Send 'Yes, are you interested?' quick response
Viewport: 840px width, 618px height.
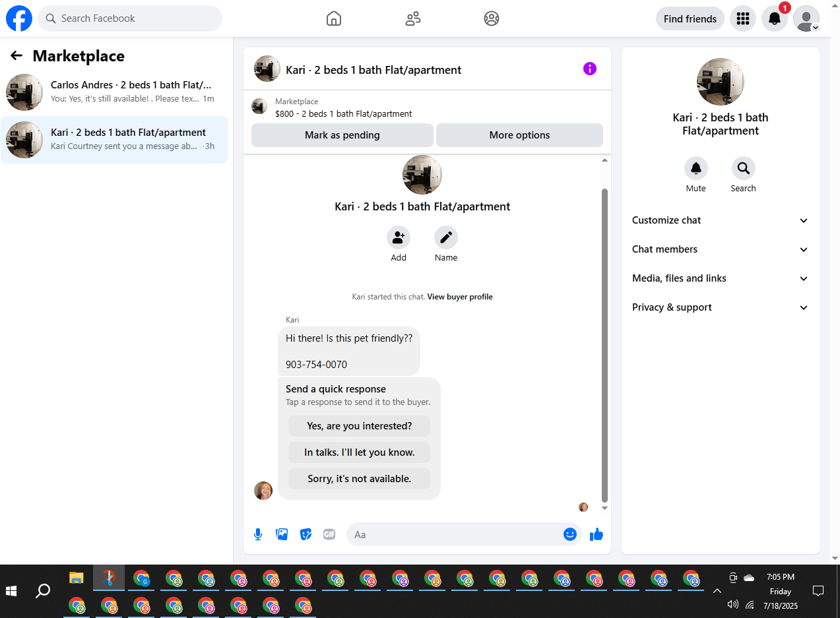(359, 426)
